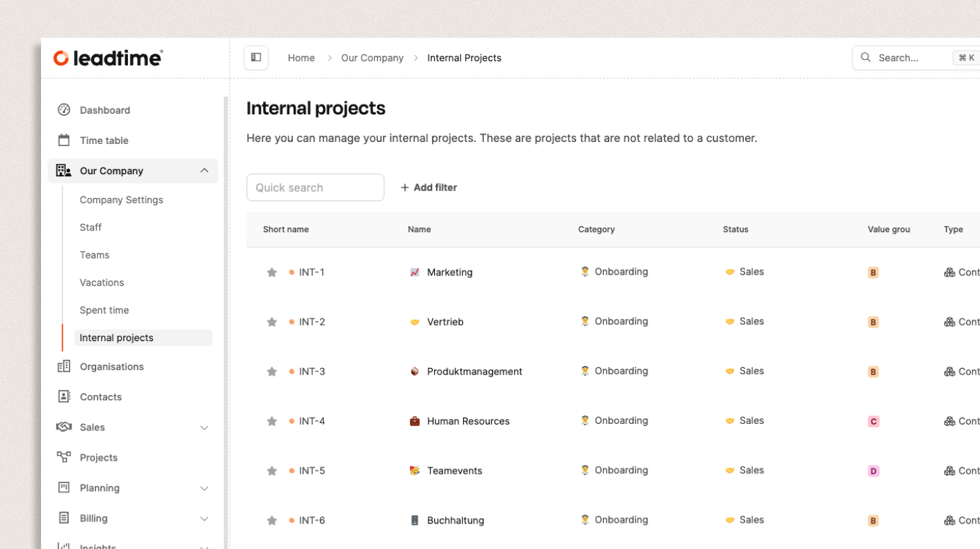Click the Add filter button
Viewport: 980px width, 549px height.
pos(429,188)
